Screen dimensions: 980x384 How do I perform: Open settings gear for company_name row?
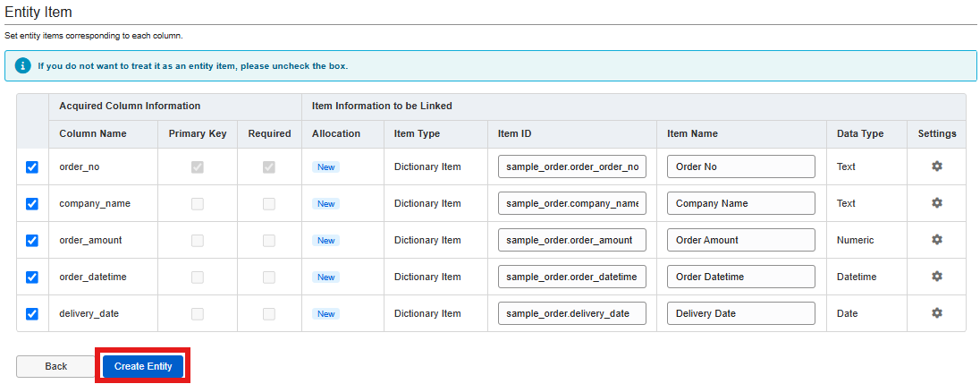click(937, 203)
